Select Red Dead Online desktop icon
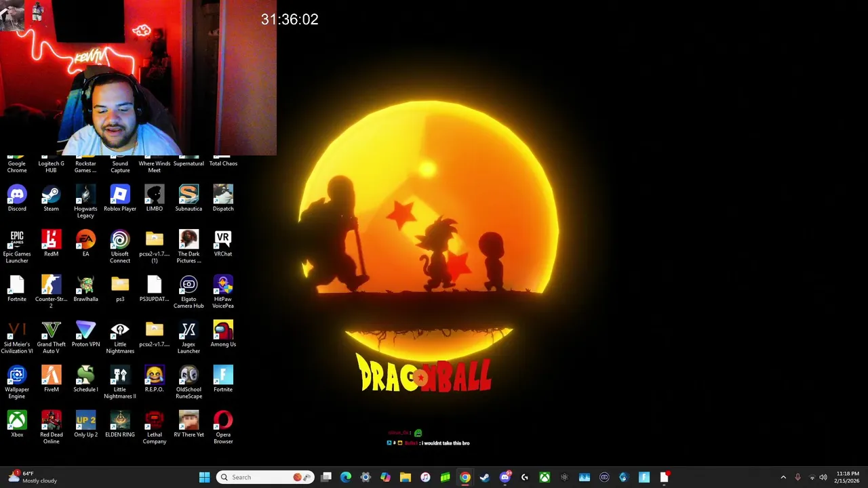 pos(51,428)
